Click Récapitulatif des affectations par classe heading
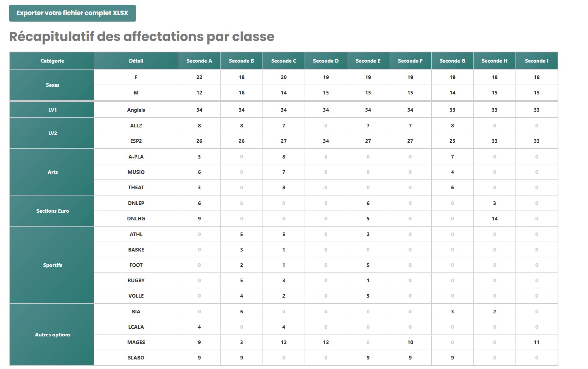The height and width of the screenshot is (369, 588). 142,37
